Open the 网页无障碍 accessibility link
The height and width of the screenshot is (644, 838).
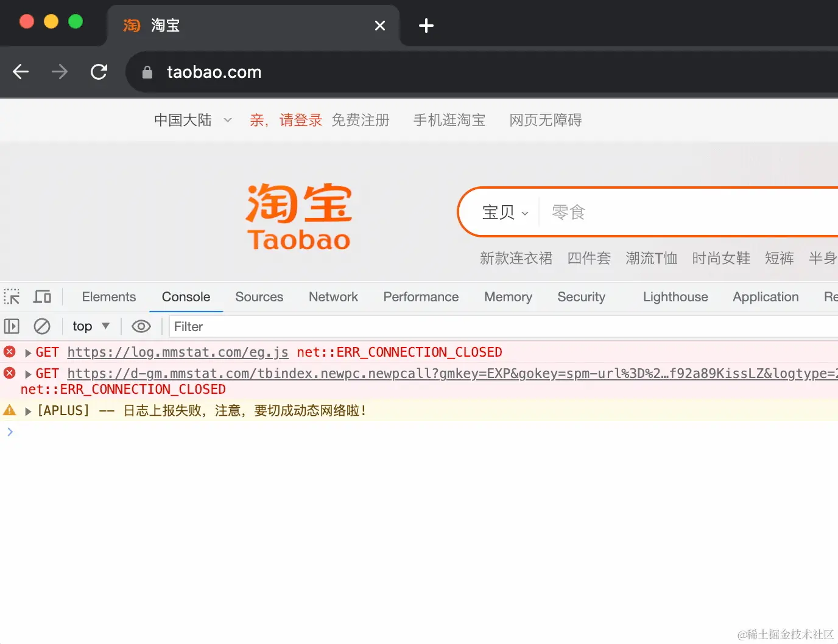[546, 120]
